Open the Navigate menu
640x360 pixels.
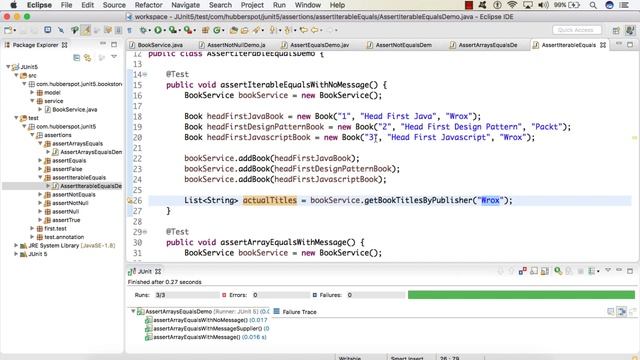(185, 5)
